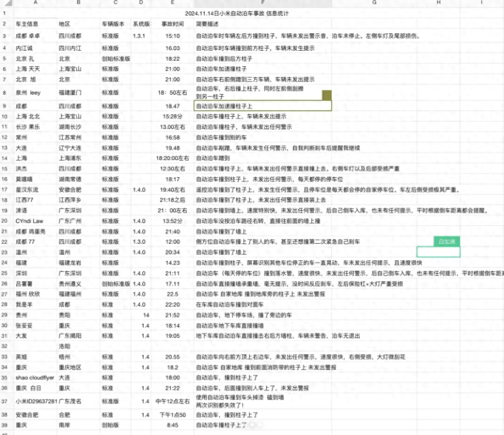This screenshot has height=435, width=504.
Task: Click the '洛阳' cell
Action: point(64,347)
